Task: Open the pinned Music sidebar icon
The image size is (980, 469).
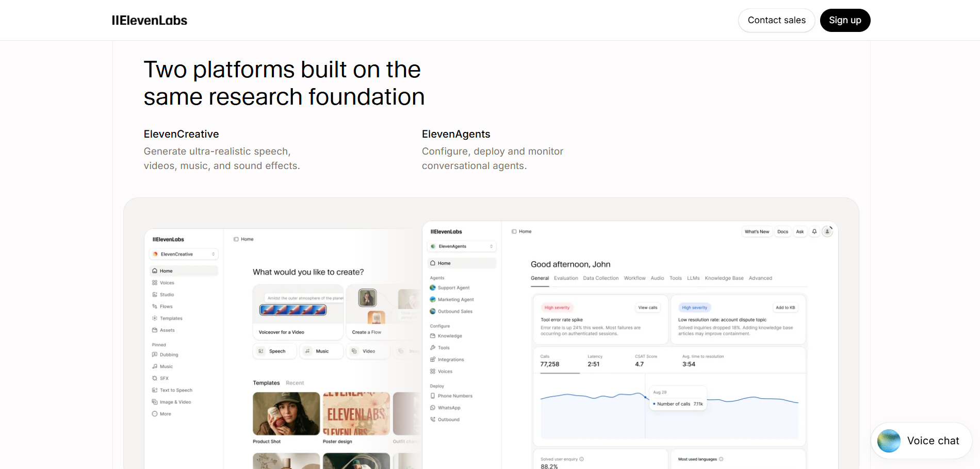Action: (155, 366)
